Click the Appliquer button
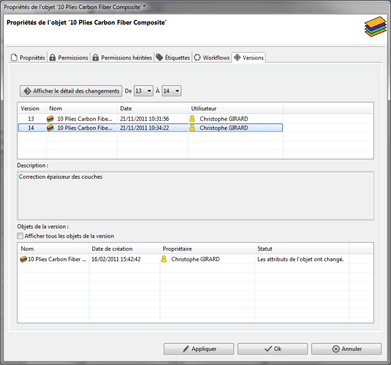Image resolution: width=391 pixels, height=365 pixels. (199, 349)
